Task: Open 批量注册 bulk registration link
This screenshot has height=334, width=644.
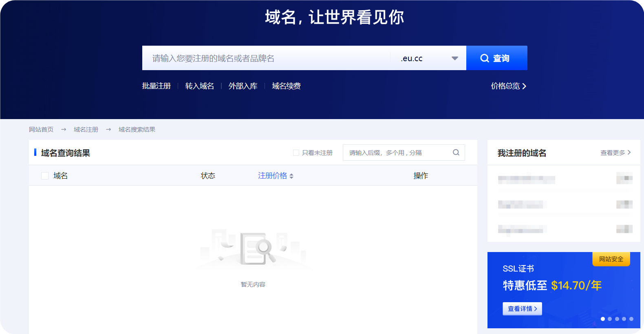Action: pyautogui.click(x=156, y=86)
